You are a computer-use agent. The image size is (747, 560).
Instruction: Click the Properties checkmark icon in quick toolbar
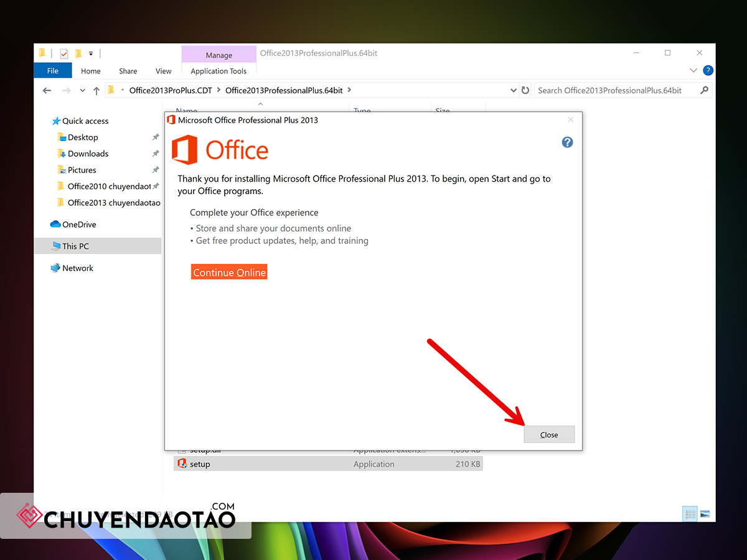coord(63,54)
